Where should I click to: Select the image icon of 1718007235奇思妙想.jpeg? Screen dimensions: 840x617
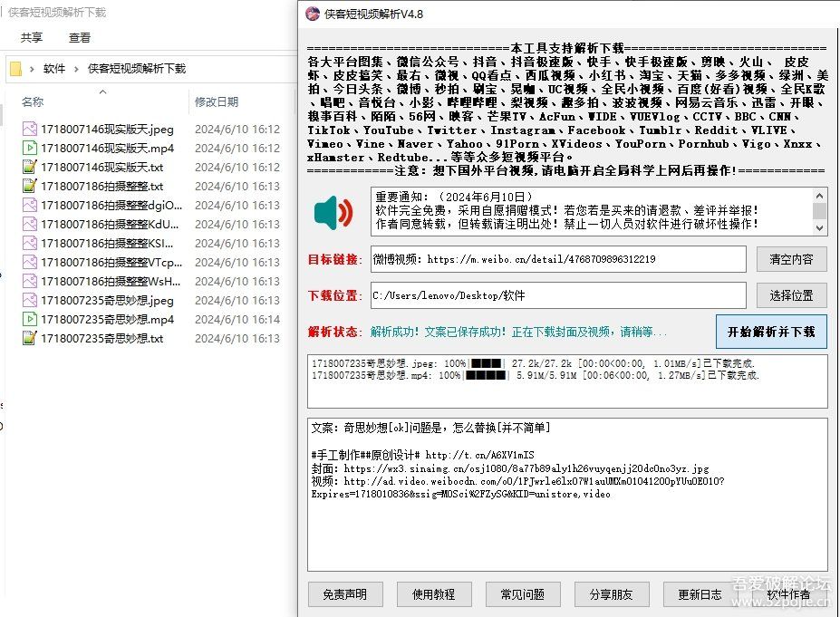coord(29,300)
